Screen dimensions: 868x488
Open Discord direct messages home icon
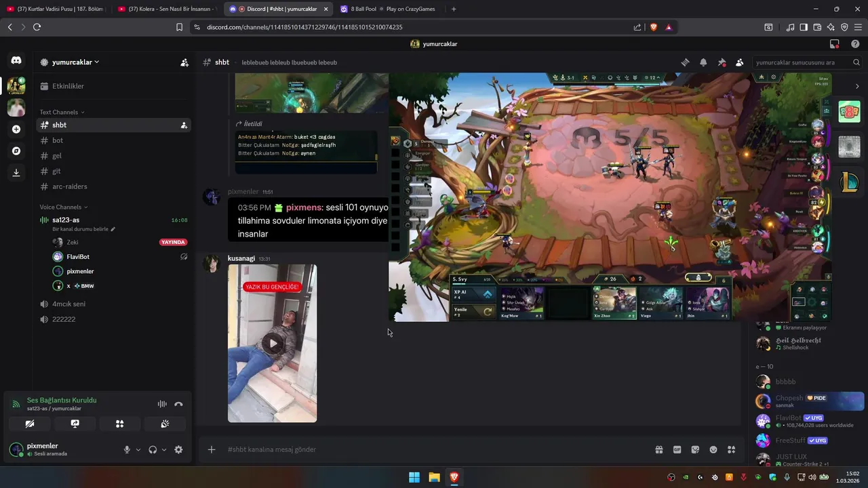16,60
